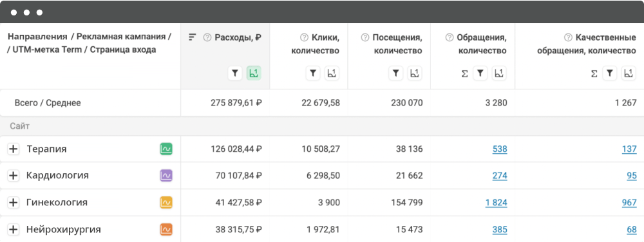
Task: Open filter icon in Расходы column
Action: pyautogui.click(x=235, y=73)
